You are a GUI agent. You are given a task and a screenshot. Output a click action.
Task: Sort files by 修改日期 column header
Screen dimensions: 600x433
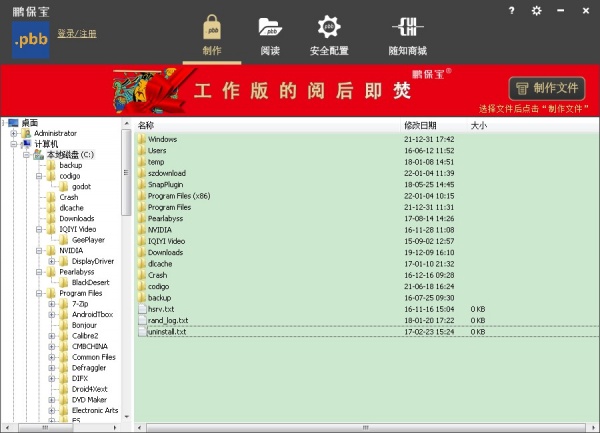click(x=420, y=125)
